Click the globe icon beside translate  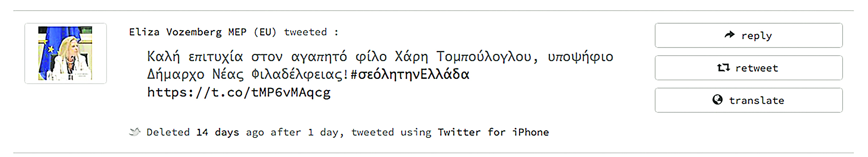pos(718,100)
